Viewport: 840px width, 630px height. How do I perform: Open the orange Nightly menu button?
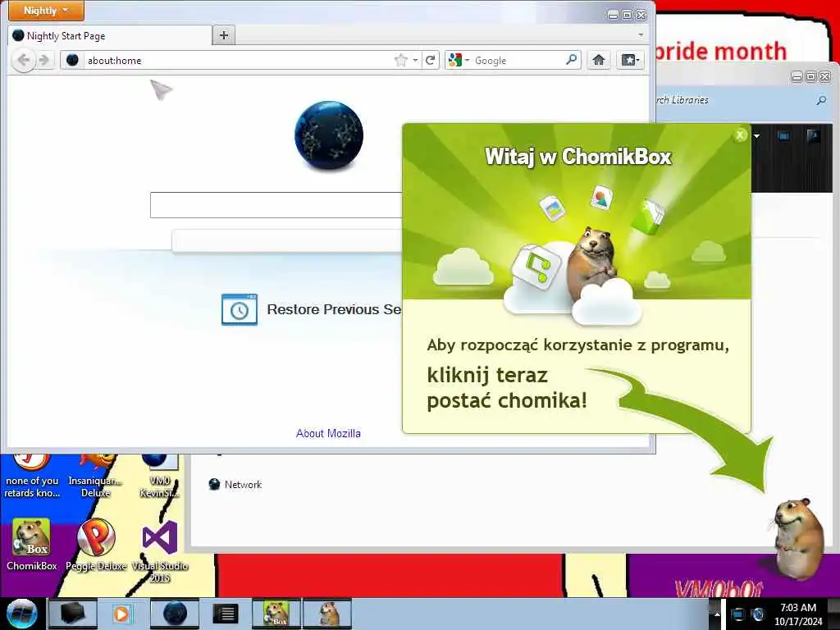point(46,10)
